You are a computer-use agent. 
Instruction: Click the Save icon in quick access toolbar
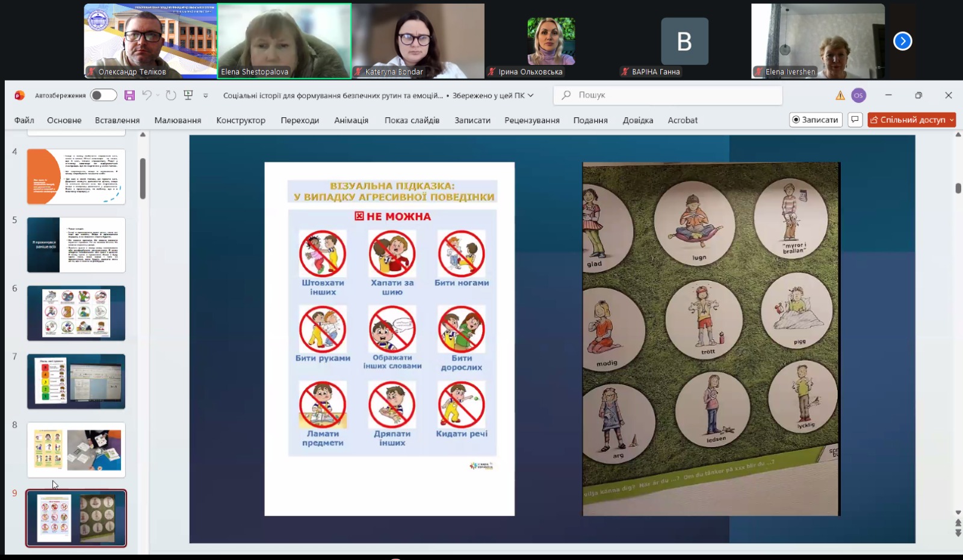point(129,95)
